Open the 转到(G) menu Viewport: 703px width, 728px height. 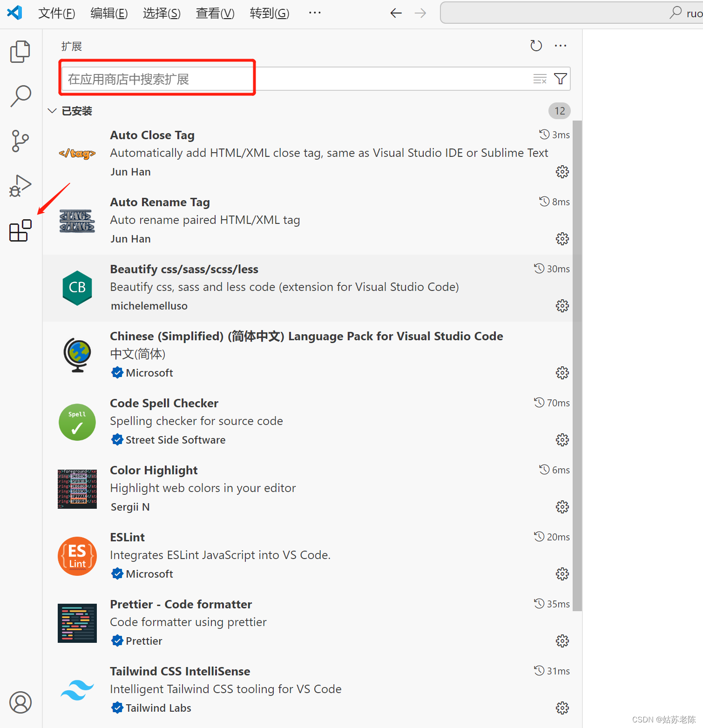click(x=269, y=13)
